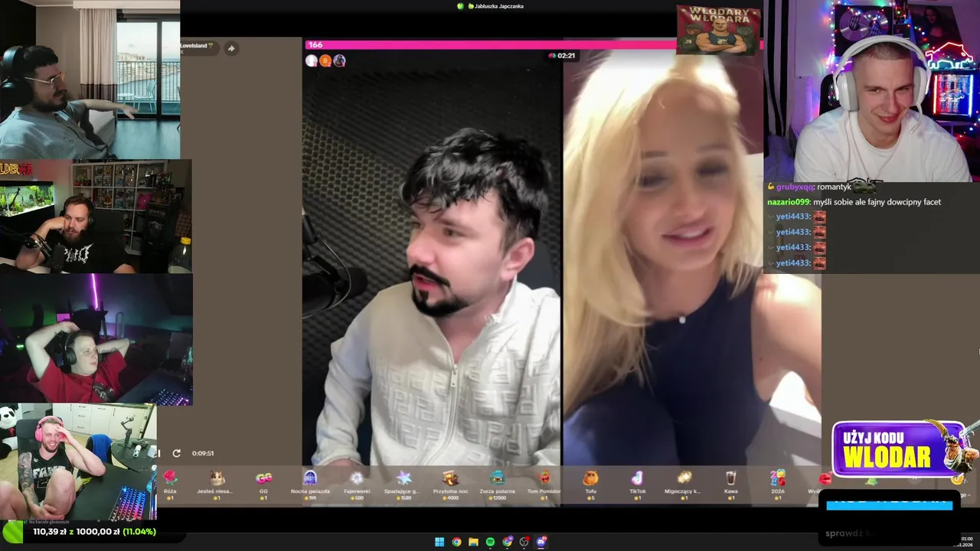This screenshot has height=551, width=980.
Task: Click the Włodary Włodara logo image
Action: click(718, 30)
